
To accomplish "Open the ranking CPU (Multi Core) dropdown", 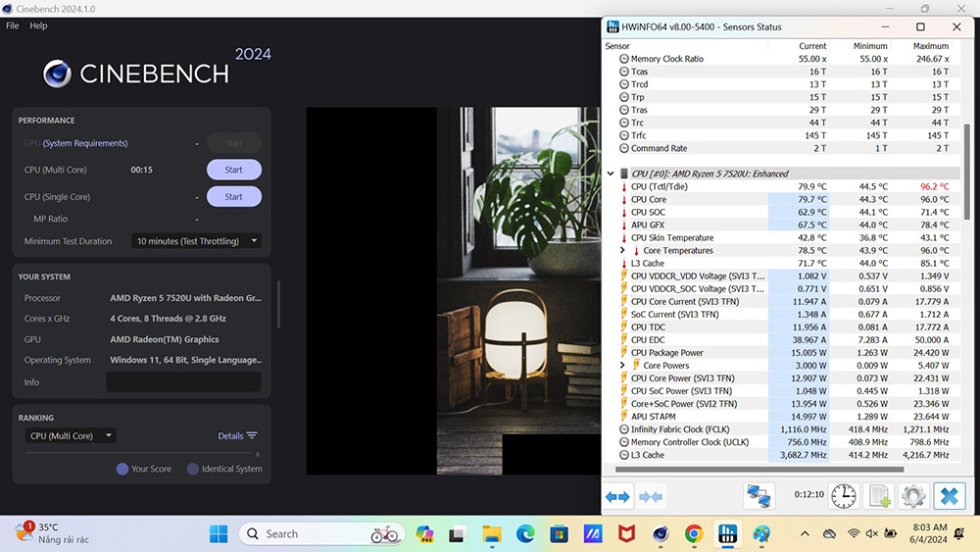I will click(70, 435).
